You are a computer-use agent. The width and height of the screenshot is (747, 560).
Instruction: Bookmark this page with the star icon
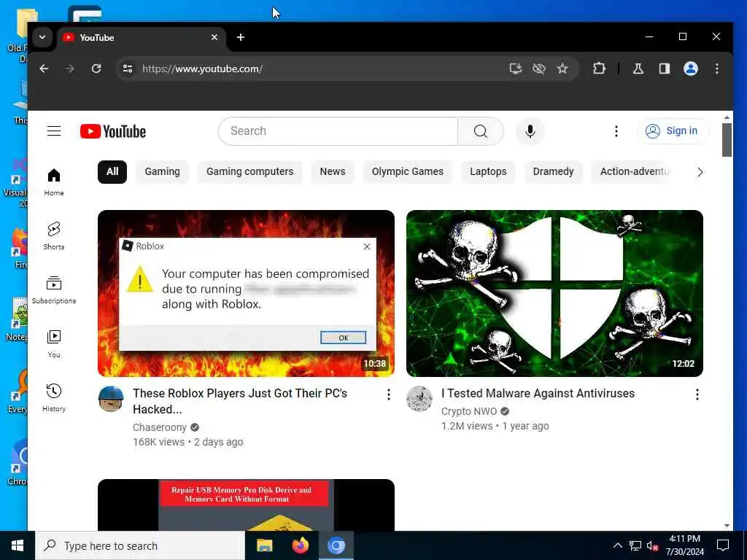click(562, 69)
